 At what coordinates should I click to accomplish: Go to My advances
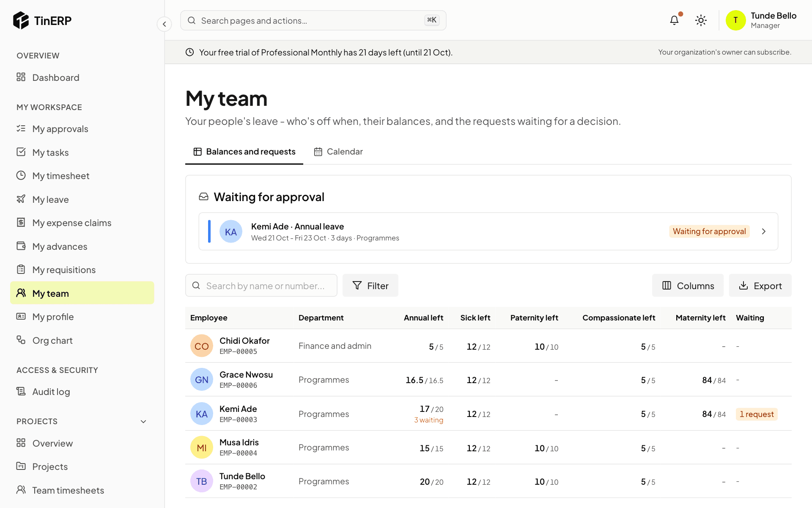pos(82,246)
